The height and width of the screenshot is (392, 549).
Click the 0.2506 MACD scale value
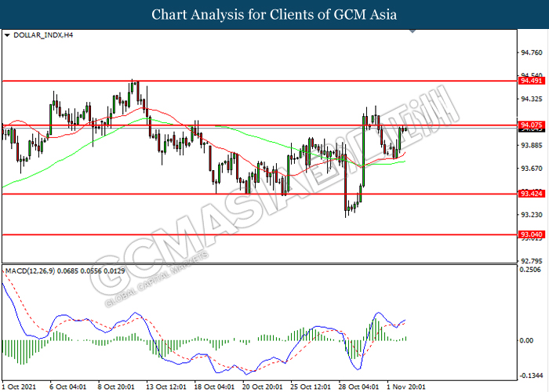click(x=530, y=270)
